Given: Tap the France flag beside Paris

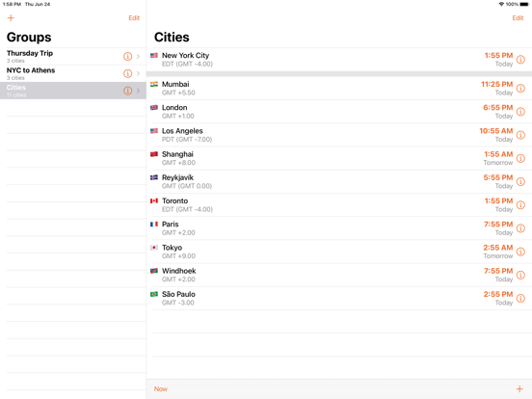Looking at the screenshot, I should click(154, 224).
